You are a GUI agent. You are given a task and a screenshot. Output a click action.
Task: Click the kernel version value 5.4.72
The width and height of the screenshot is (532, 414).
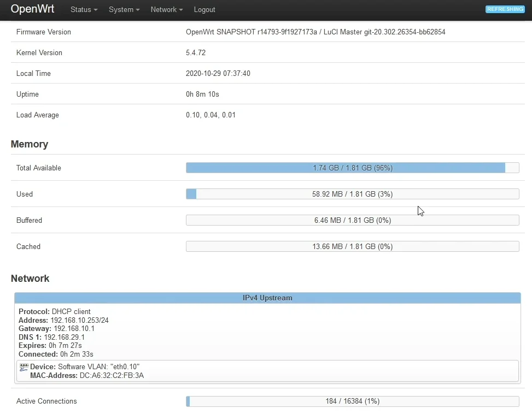pyautogui.click(x=196, y=52)
